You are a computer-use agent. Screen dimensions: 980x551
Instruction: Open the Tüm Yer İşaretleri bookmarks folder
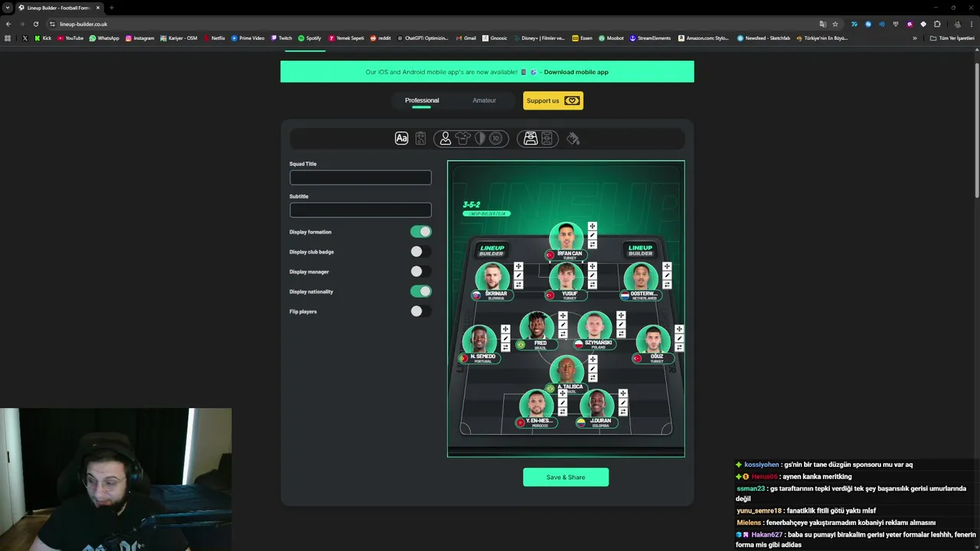coord(952,37)
